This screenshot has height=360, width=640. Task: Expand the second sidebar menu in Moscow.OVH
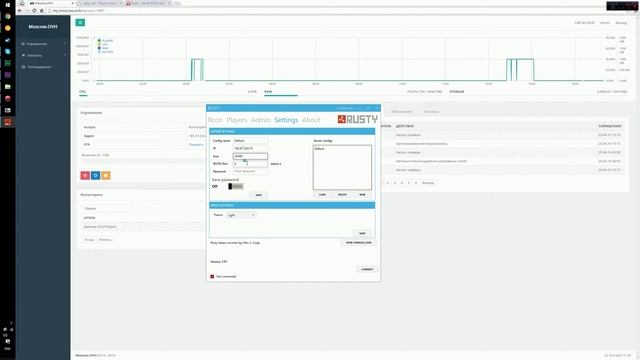(x=43, y=55)
